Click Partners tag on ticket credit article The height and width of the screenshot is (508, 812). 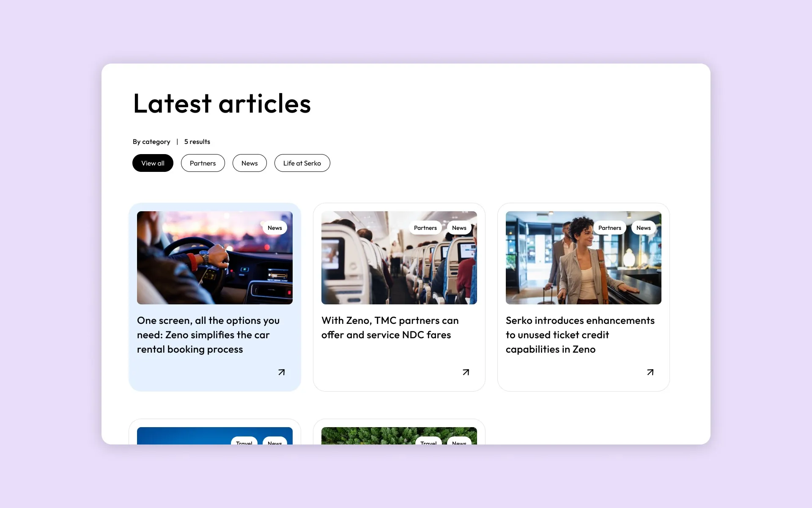click(x=609, y=228)
